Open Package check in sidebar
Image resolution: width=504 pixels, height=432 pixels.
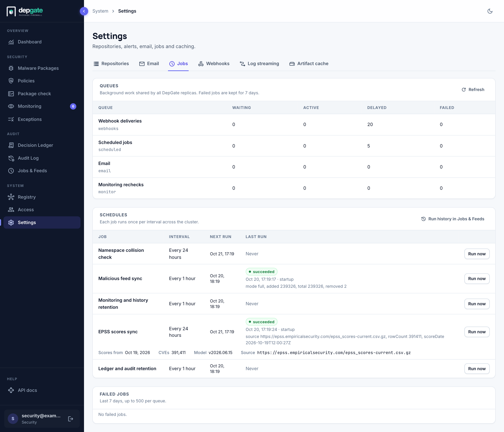point(42,94)
